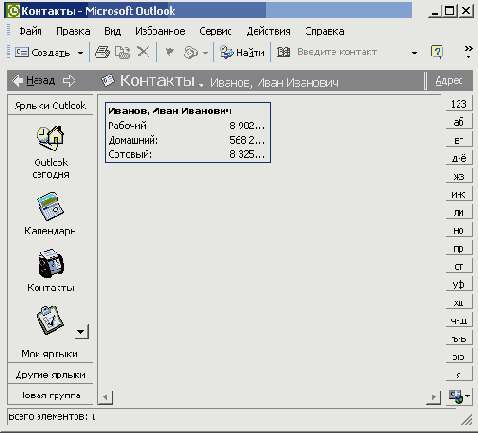Jump to the ст index tab
The width and height of the screenshot is (478, 433).
coord(459,266)
